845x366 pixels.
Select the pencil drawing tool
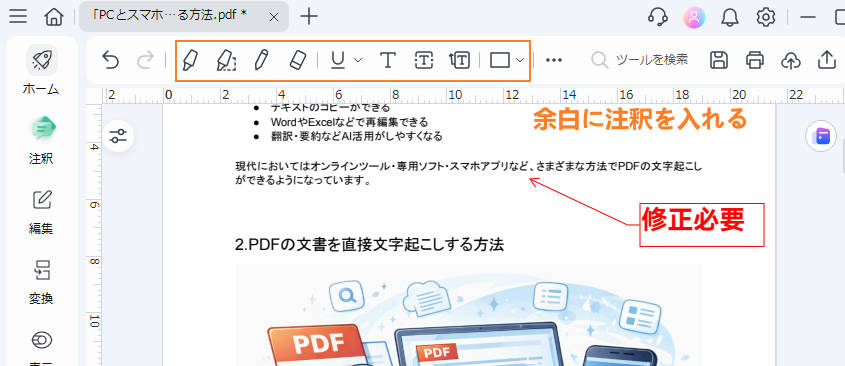point(261,60)
